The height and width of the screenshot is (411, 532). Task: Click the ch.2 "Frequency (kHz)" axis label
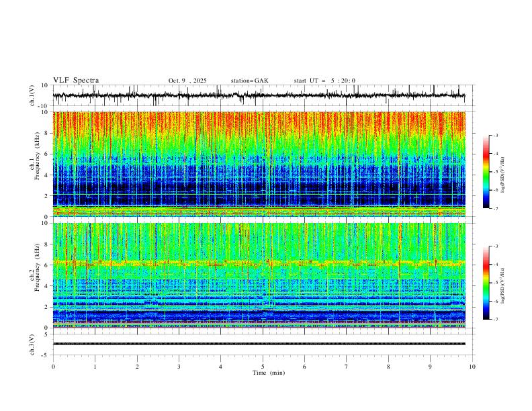(x=37, y=267)
